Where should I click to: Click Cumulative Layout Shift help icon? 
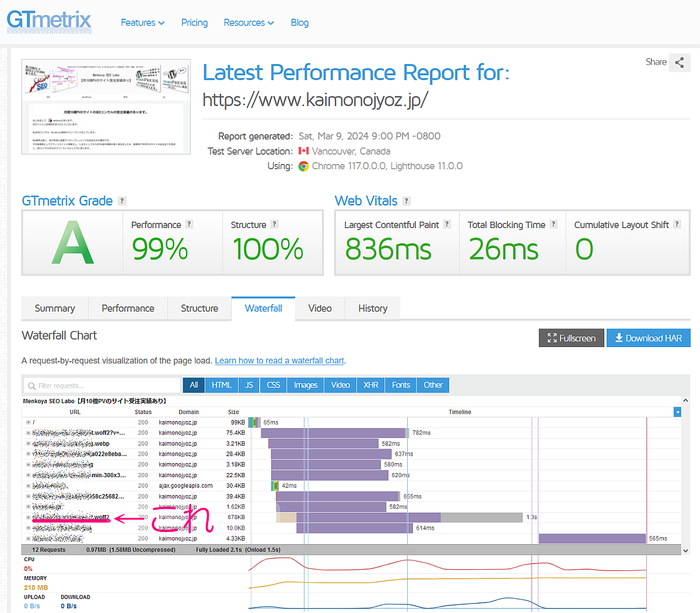(677, 224)
